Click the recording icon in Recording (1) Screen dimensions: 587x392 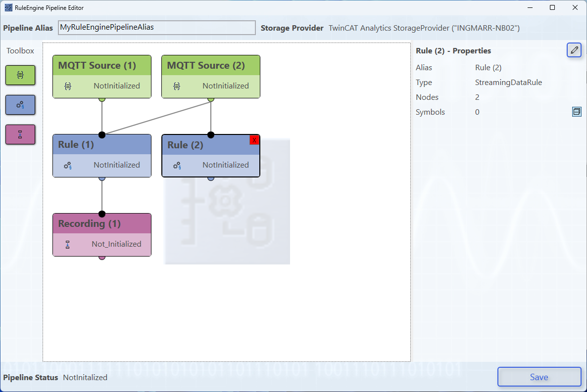pyautogui.click(x=68, y=245)
